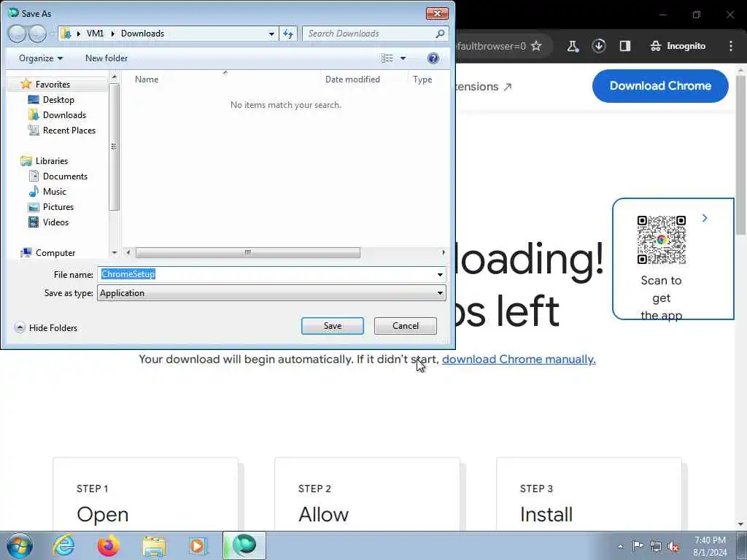Viewport: 747px width, 560px height.
Task: Click the file list scroll right arrow
Action: [444, 252]
